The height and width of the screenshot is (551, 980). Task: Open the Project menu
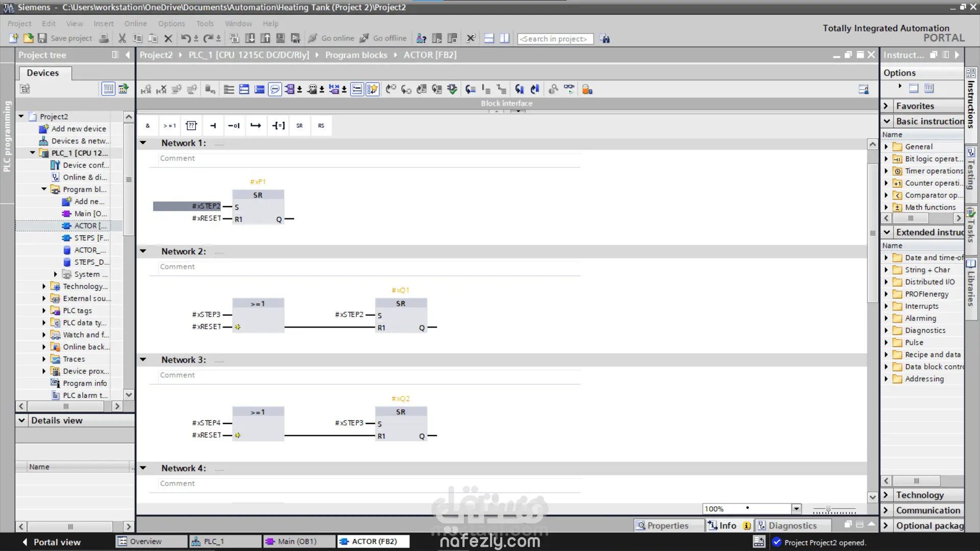pyautogui.click(x=19, y=23)
